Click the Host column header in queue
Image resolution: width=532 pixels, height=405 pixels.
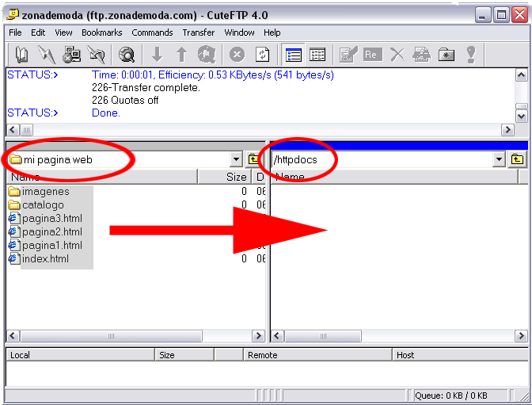(x=459, y=355)
